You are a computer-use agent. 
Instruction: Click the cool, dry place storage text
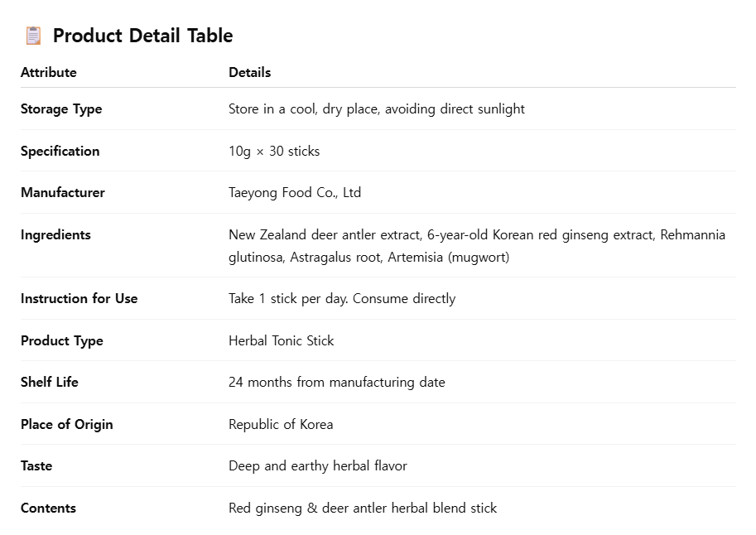pos(376,109)
